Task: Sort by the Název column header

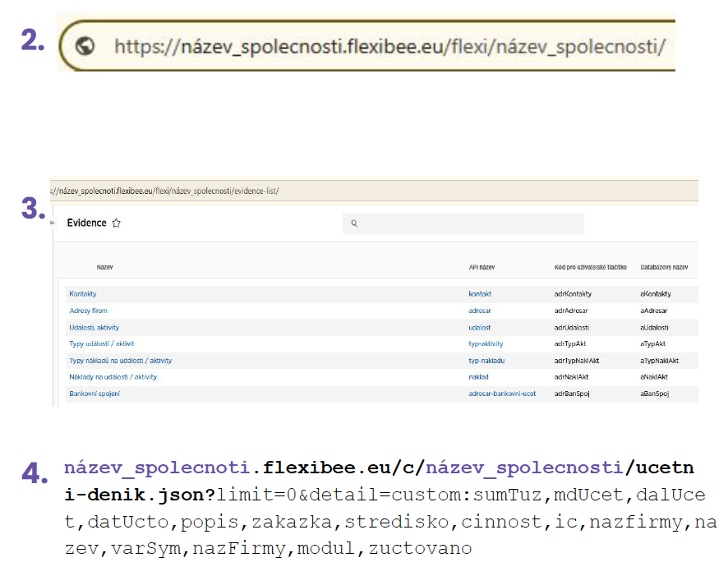Action: [x=104, y=267]
